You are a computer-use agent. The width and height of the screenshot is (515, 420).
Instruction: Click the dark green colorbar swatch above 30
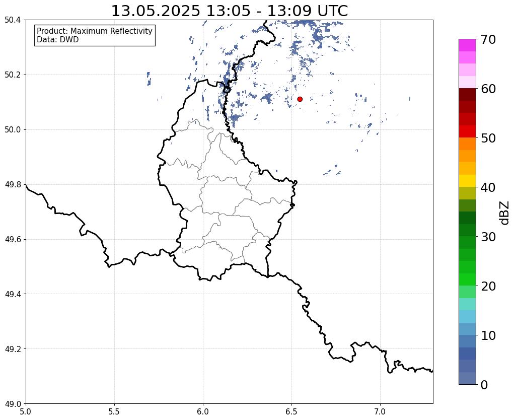tap(467, 218)
